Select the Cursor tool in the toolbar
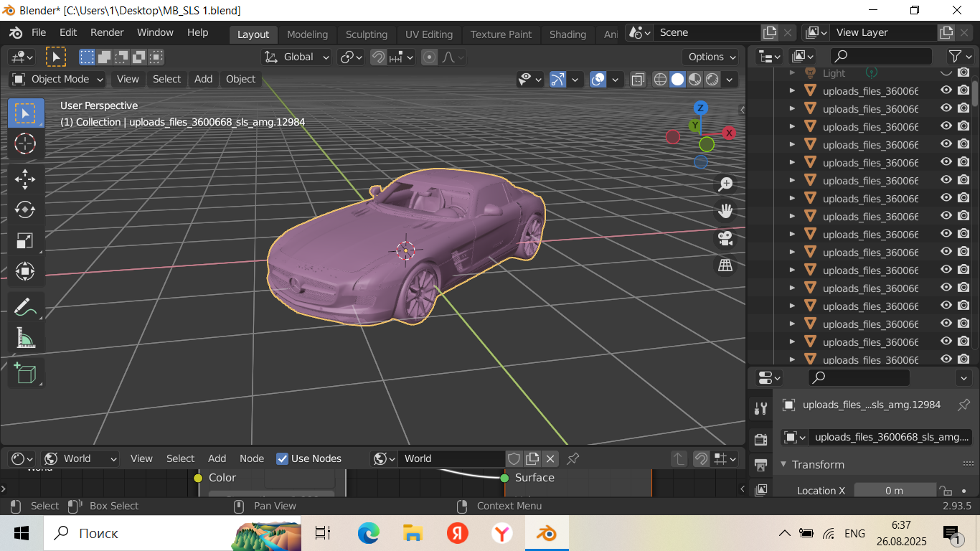Screen dimensions: 980x551 point(25,143)
